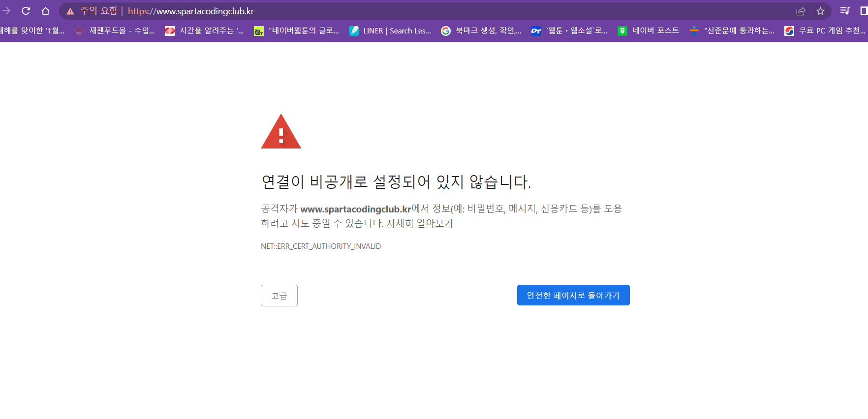Open the '해를 맞이한 1월...' bookmark
The width and height of the screenshot is (868, 419).
pyautogui.click(x=32, y=30)
